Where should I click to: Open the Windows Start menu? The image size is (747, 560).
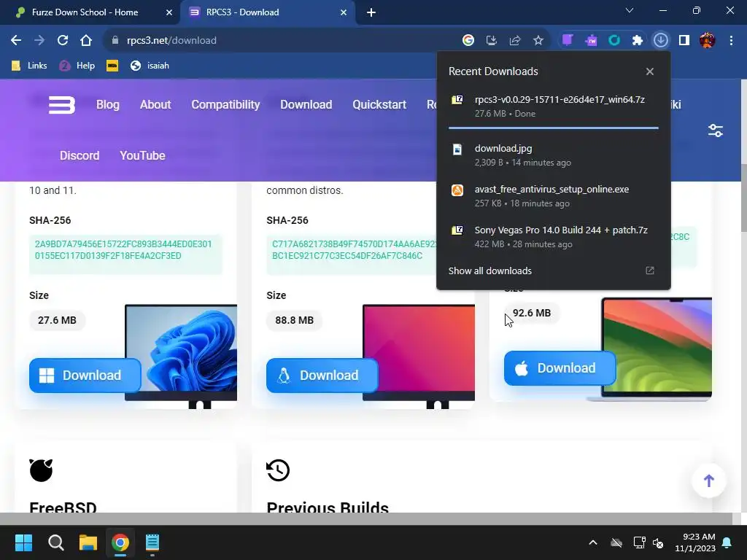point(23,542)
